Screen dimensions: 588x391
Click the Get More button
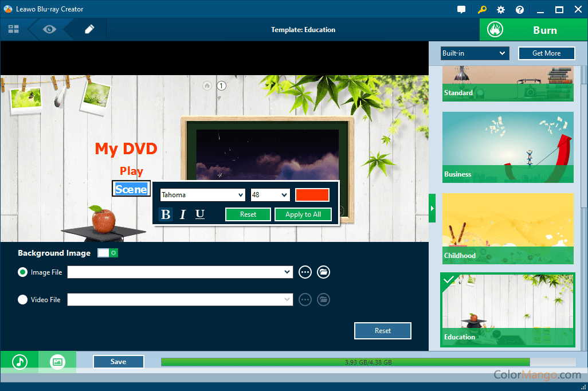(x=546, y=53)
